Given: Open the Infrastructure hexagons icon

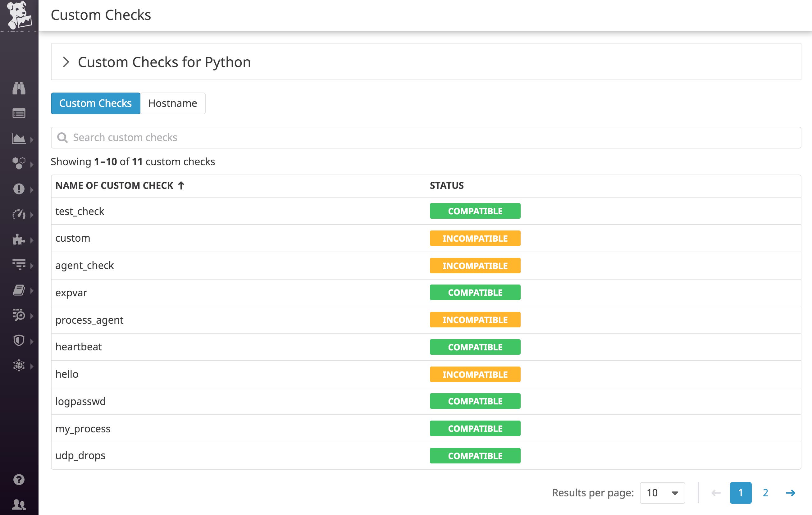Looking at the screenshot, I should (x=19, y=164).
